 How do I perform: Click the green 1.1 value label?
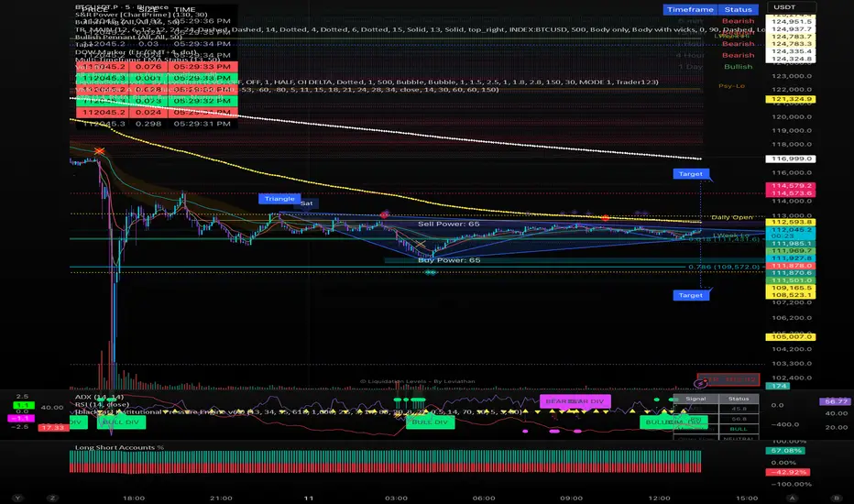pyautogui.click(x=23, y=405)
